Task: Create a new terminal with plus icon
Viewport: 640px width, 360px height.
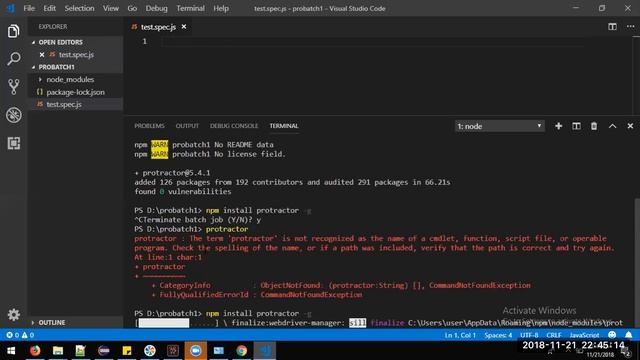Action: pos(558,126)
